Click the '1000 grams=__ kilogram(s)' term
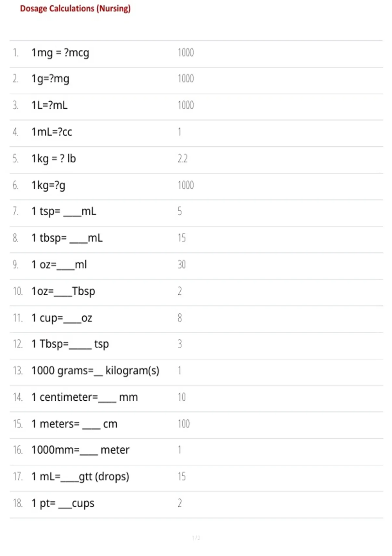The height and width of the screenshot is (556, 392). 95,371
